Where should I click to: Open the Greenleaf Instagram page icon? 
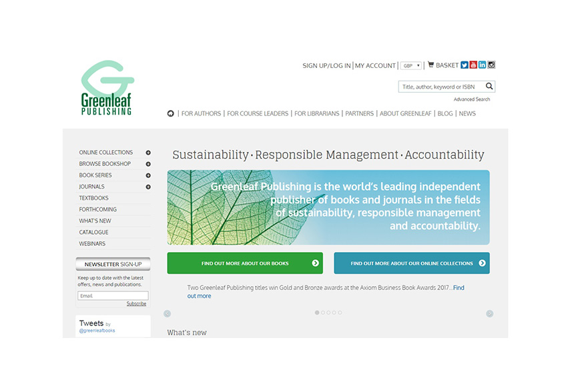pos(491,65)
